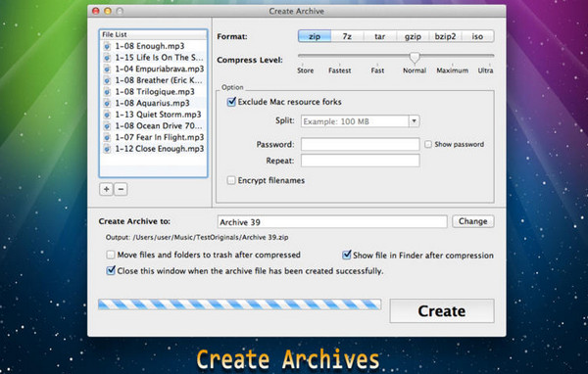Toggle Show file in Finder after compression
Viewport: 588px width, 374px height.
[347, 256]
